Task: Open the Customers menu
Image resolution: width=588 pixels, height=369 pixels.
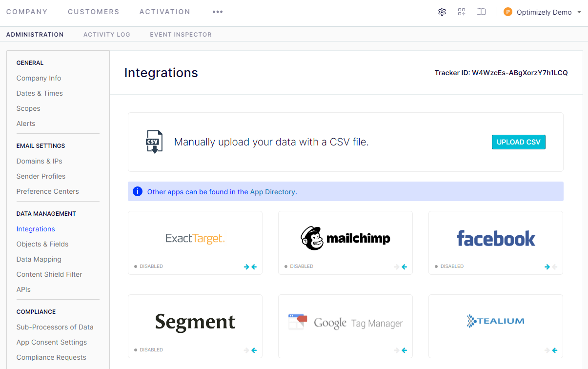Action: pos(94,12)
